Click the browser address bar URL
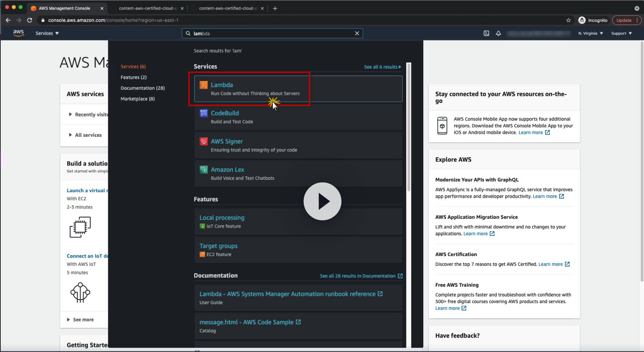This screenshot has height=352, width=644. [x=113, y=20]
